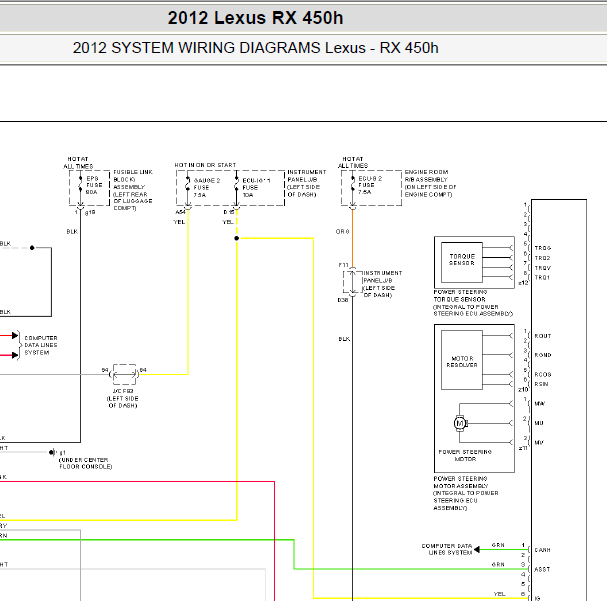Click the MW terminal label
607x601 pixels.
[540, 404]
